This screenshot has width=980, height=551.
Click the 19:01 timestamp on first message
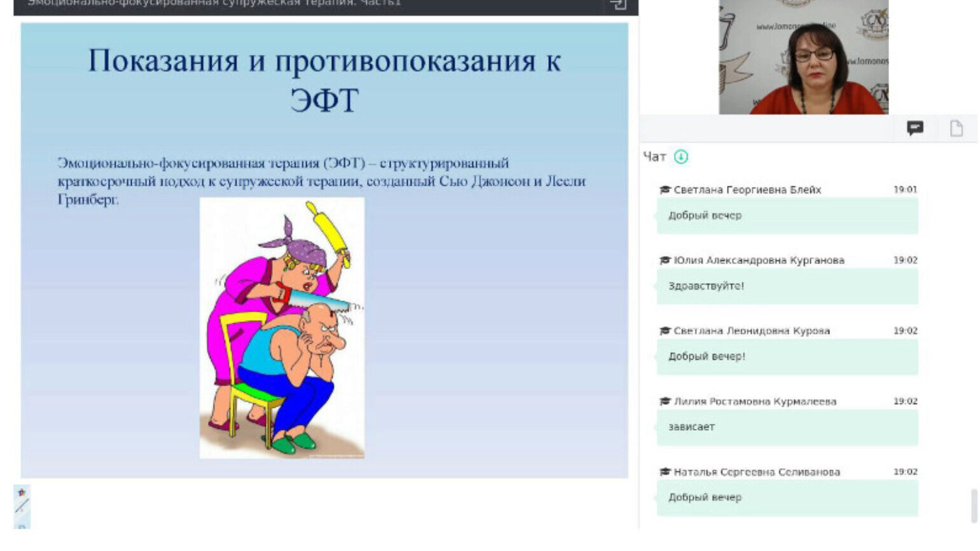(x=905, y=190)
